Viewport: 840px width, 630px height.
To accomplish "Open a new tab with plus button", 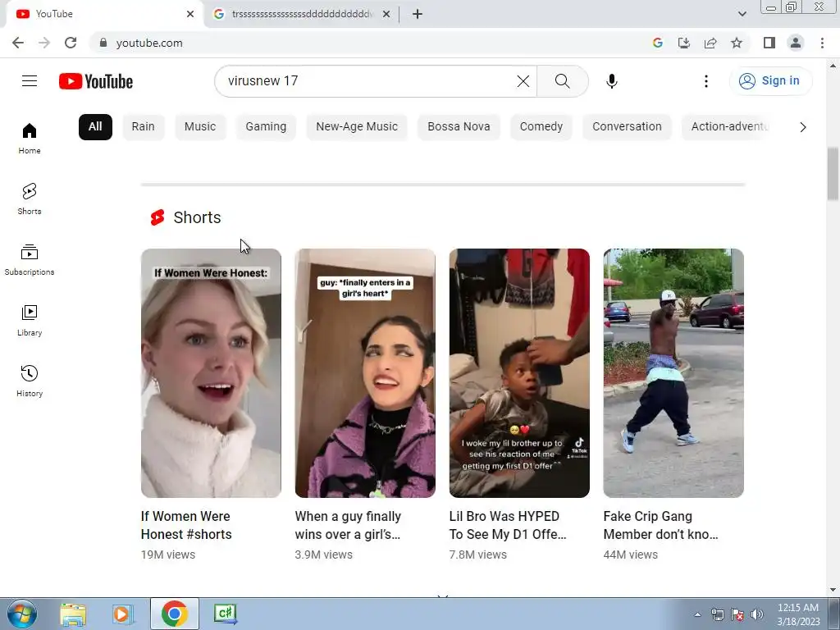I will coord(418,14).
